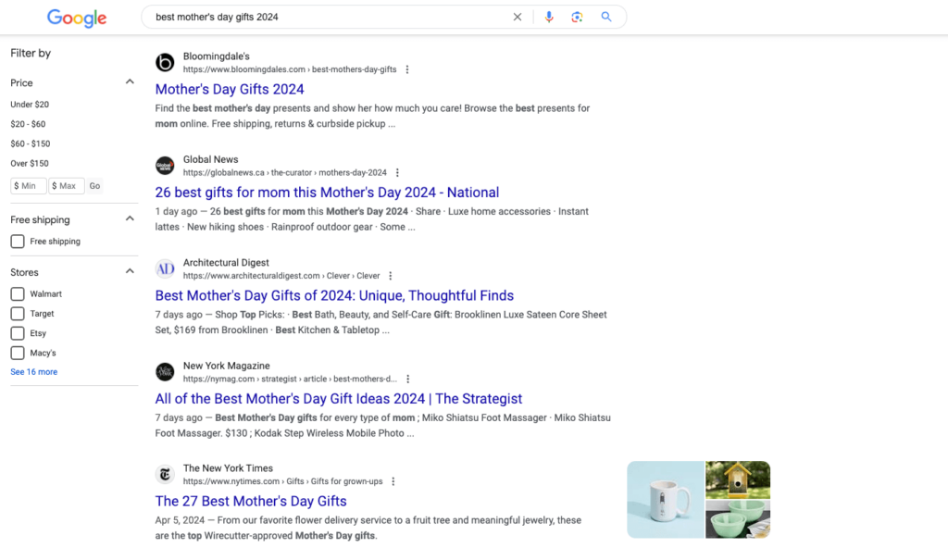Filter by price $20 - $60
The width and height of the screenshot is (948, 560).
tap(28, 124)
